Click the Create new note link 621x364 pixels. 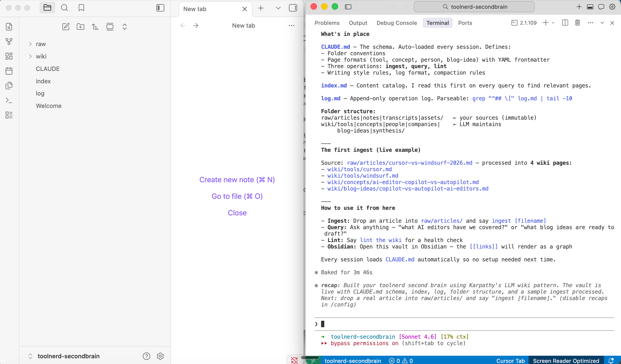(x=237, y=180)
